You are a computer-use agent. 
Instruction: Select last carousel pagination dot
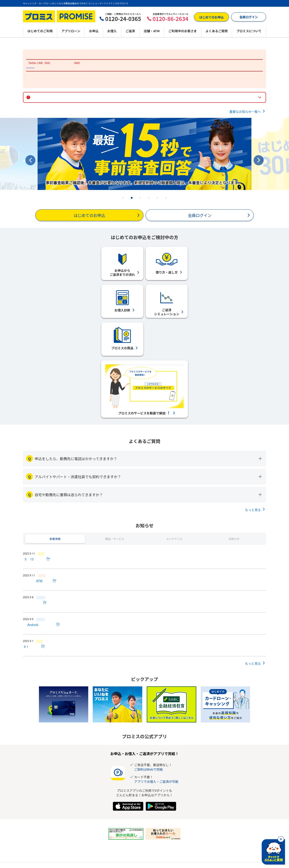click(166, 198)
